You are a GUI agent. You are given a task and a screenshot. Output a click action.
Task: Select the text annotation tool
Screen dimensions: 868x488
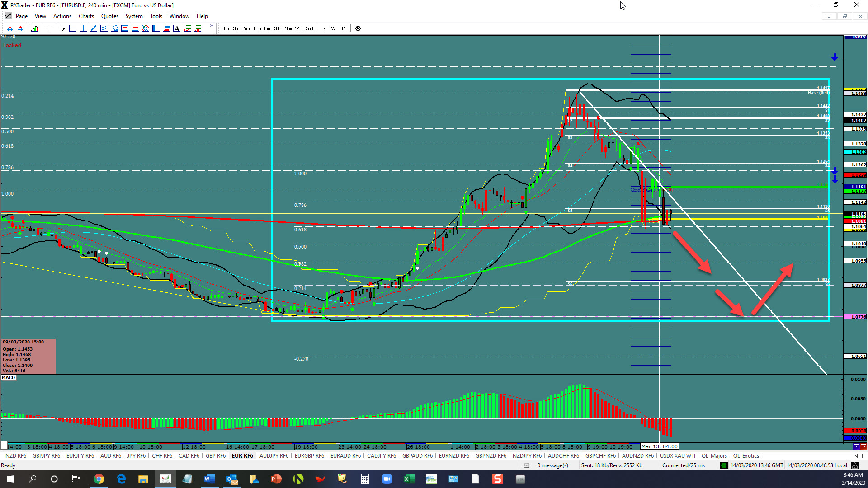coord(176,28)
